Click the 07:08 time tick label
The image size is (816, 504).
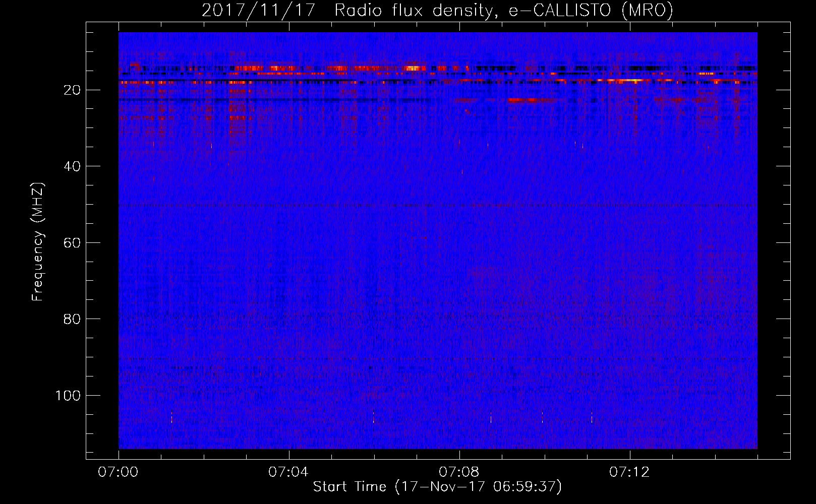[459, 472]
